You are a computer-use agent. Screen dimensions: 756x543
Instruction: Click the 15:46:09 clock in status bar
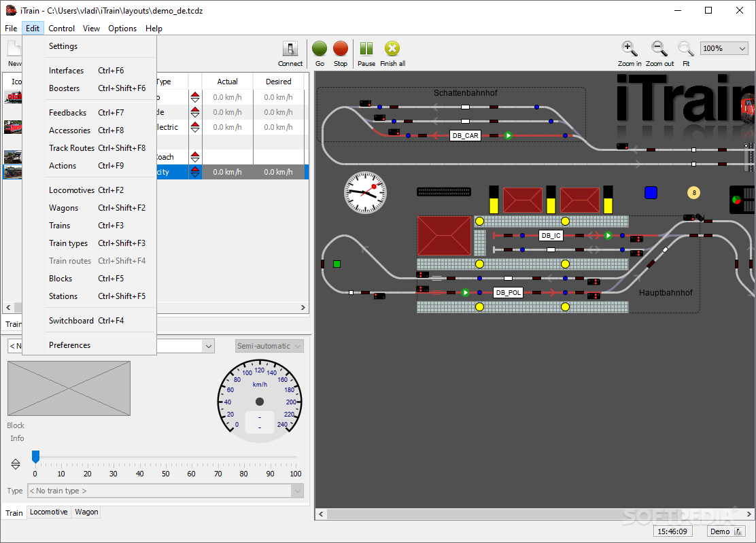(672, 531)
